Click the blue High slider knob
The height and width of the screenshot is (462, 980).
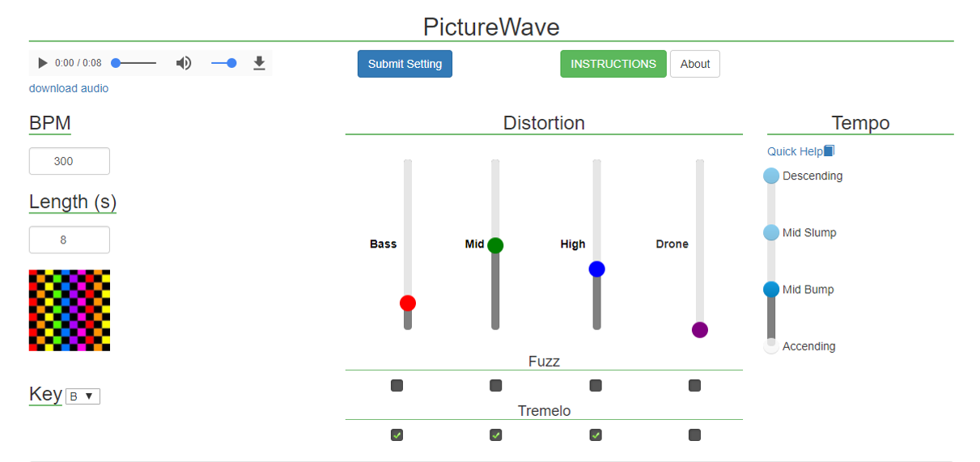pos(596,269)
